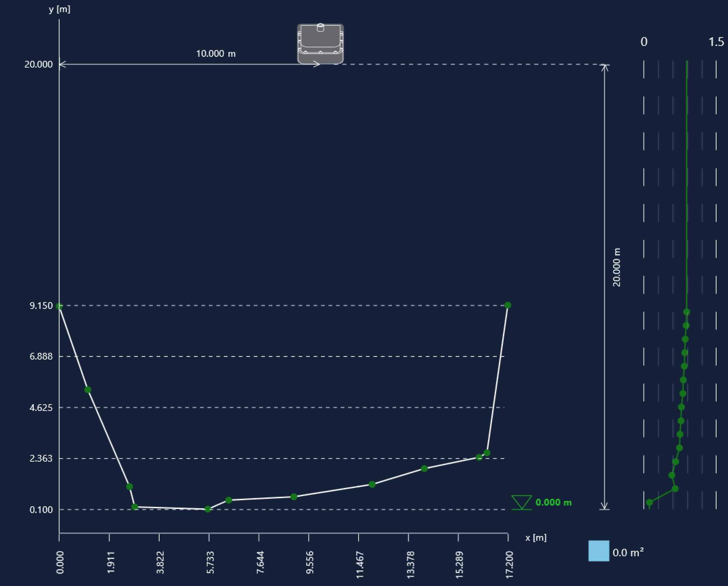Image resolution: width=728 pixels, height=586 pixels.
Task: Select the left bank point at y 9.150
Action: click(59, 306)
